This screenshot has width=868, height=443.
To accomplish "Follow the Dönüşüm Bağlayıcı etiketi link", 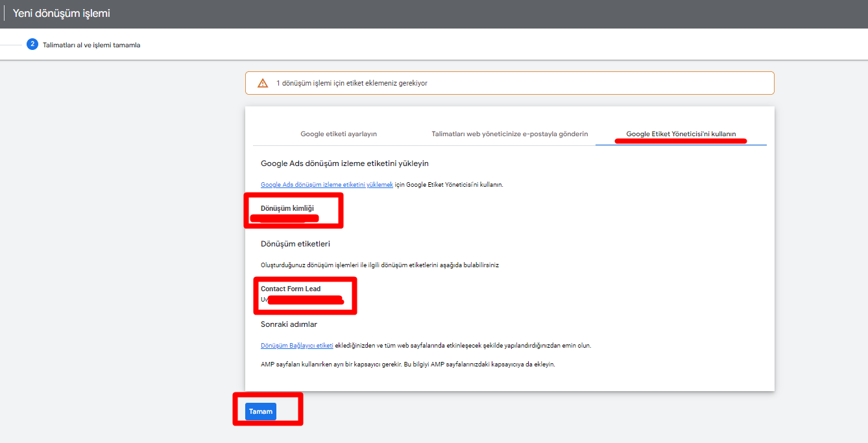I will pyautogui.click(x=296, y=345).
